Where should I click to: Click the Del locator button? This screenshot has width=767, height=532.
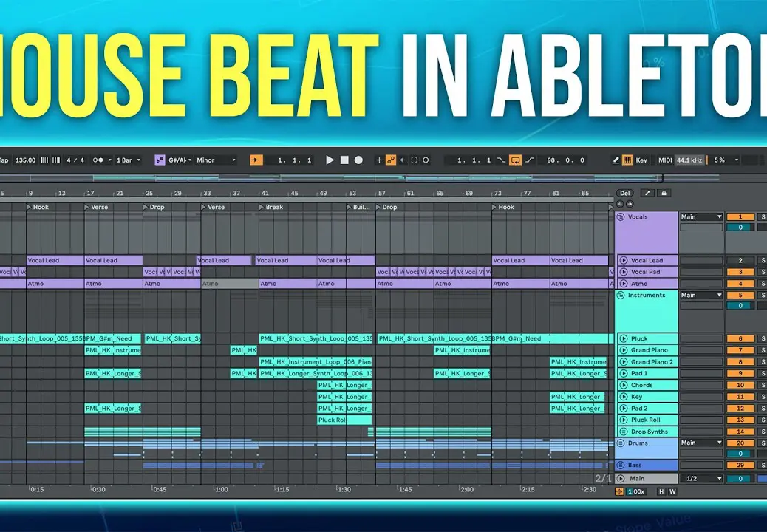coord(624,193)
